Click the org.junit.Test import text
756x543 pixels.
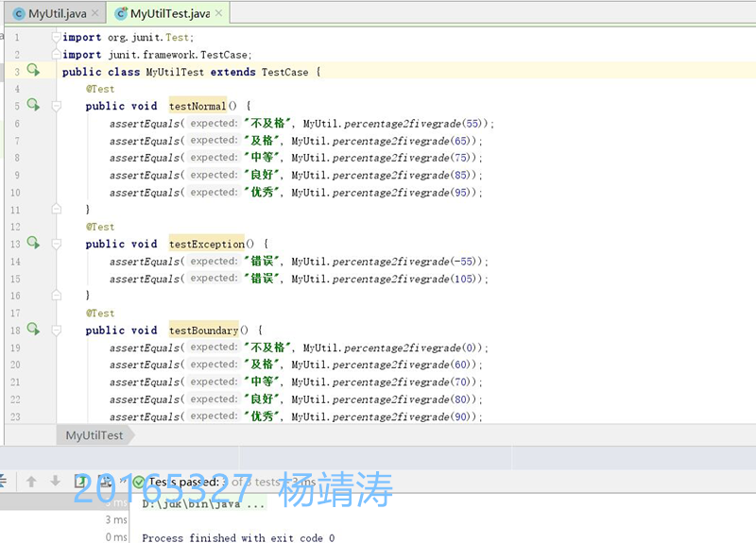148,37
